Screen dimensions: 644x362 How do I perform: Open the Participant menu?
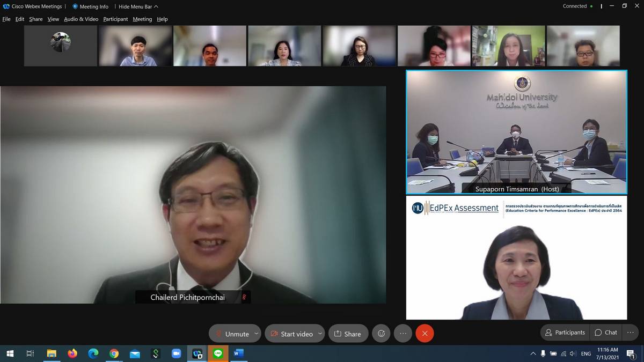(x=115, y=19)
